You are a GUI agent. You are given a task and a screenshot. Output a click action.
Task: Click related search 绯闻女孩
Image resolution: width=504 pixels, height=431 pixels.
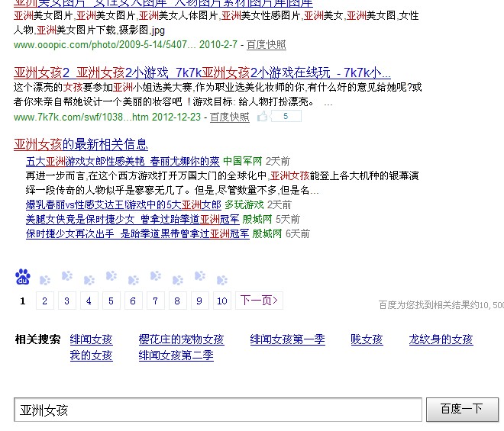pos(92,339)
